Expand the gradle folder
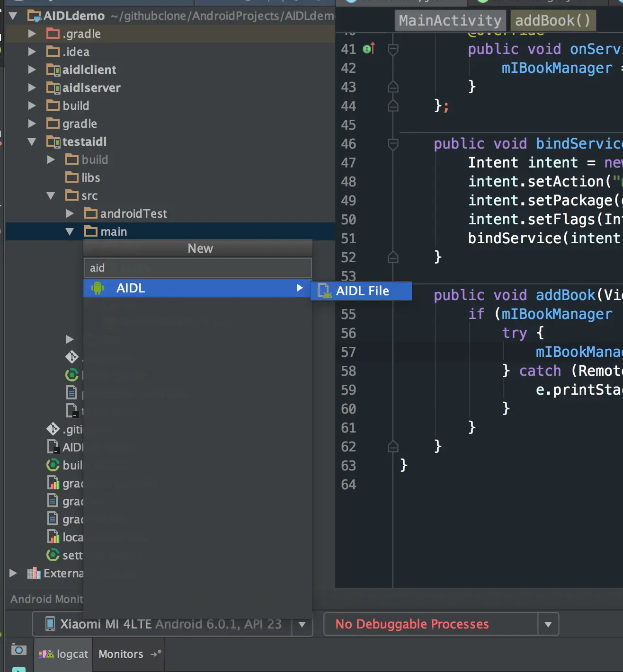 pyautogui.click(x=32, y=124)
